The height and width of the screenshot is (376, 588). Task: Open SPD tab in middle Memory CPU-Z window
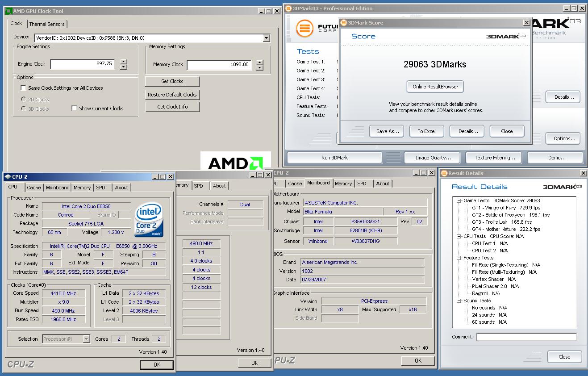point(199,186)
